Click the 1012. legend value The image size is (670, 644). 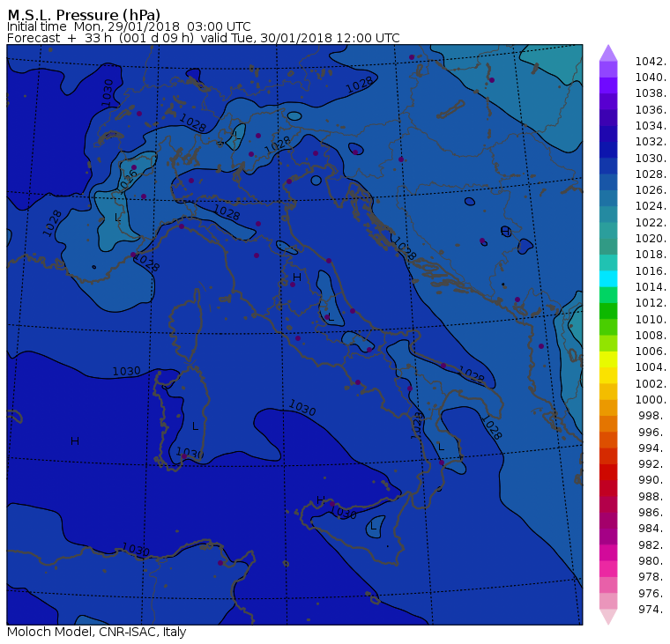(651, 303)
